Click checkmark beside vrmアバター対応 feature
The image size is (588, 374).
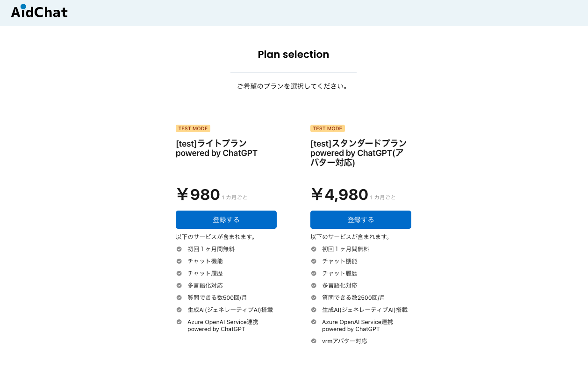[314, 341]
